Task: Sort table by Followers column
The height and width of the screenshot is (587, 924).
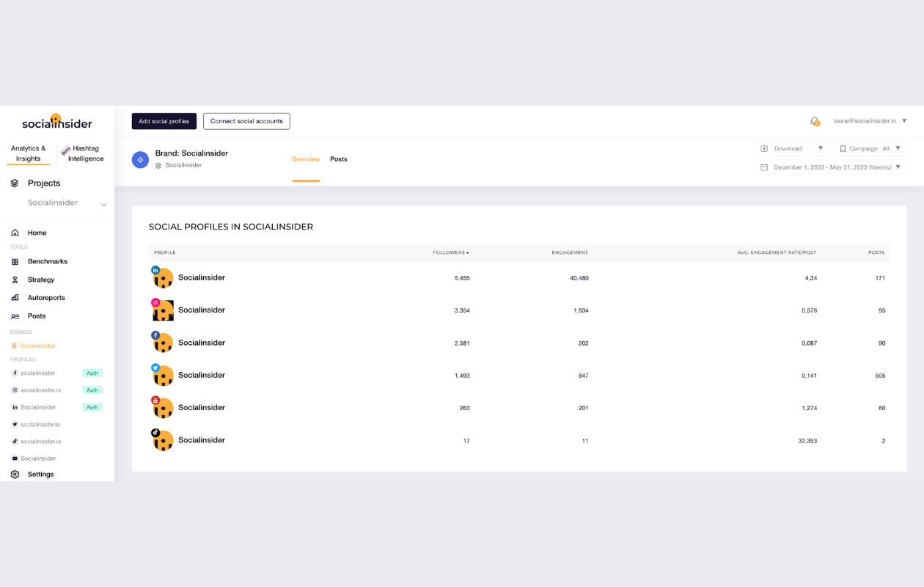Action: [x=450, y=252]
